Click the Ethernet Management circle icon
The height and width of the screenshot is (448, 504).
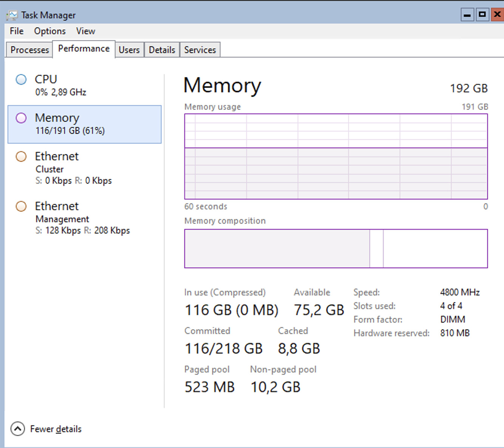pos(21,206)
